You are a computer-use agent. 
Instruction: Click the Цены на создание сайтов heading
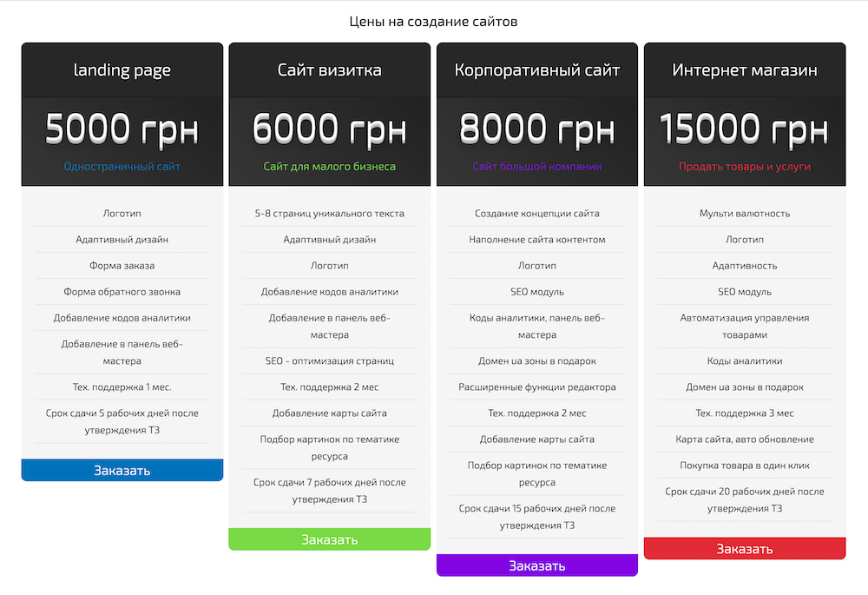pyautogui.click(x=433, y=22)
